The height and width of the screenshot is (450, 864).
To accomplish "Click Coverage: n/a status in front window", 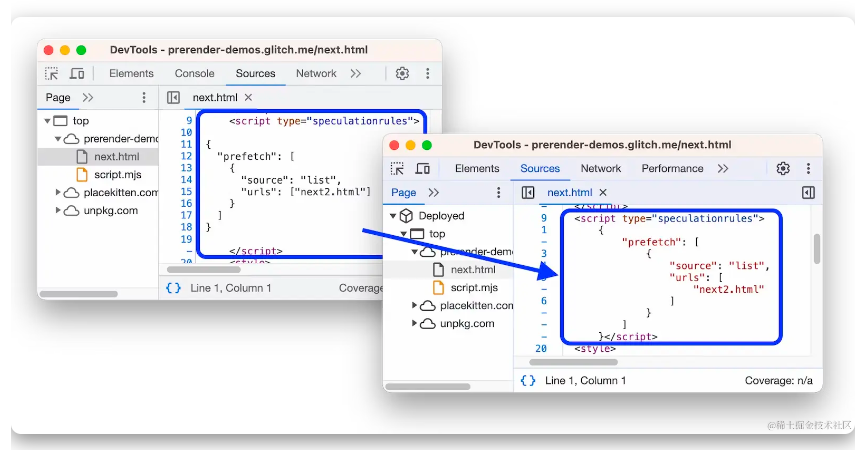I will pos(779,381).
